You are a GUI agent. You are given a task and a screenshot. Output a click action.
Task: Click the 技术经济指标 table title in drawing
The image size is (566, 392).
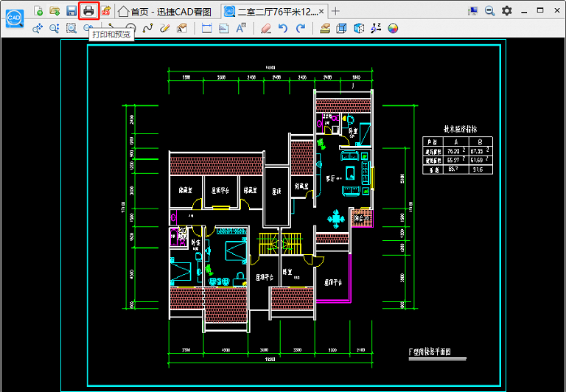pyautogui.click(x=460, y=129)
